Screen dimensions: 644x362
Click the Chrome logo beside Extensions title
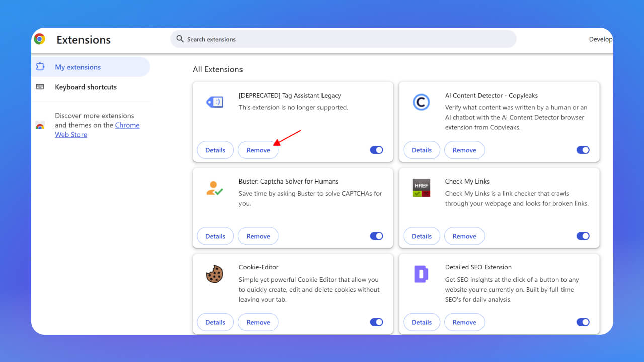pyautogui.click(x=39, y=39)
